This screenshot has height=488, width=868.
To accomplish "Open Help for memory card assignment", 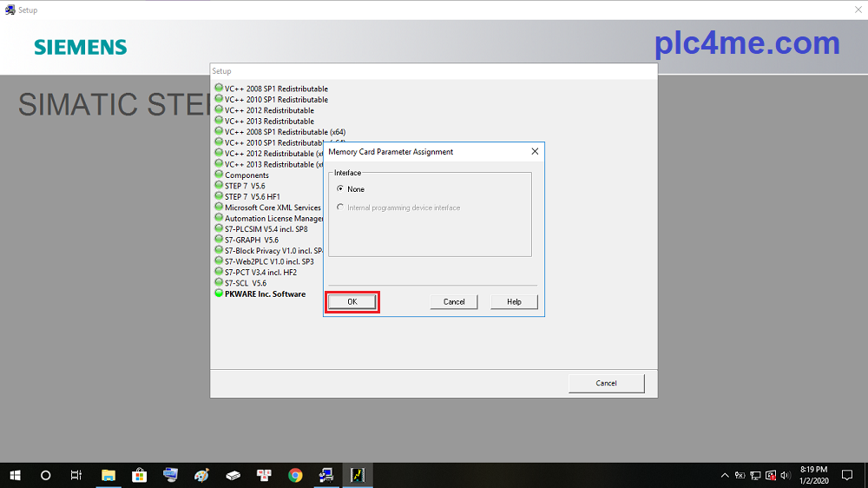I will [514, 301].
